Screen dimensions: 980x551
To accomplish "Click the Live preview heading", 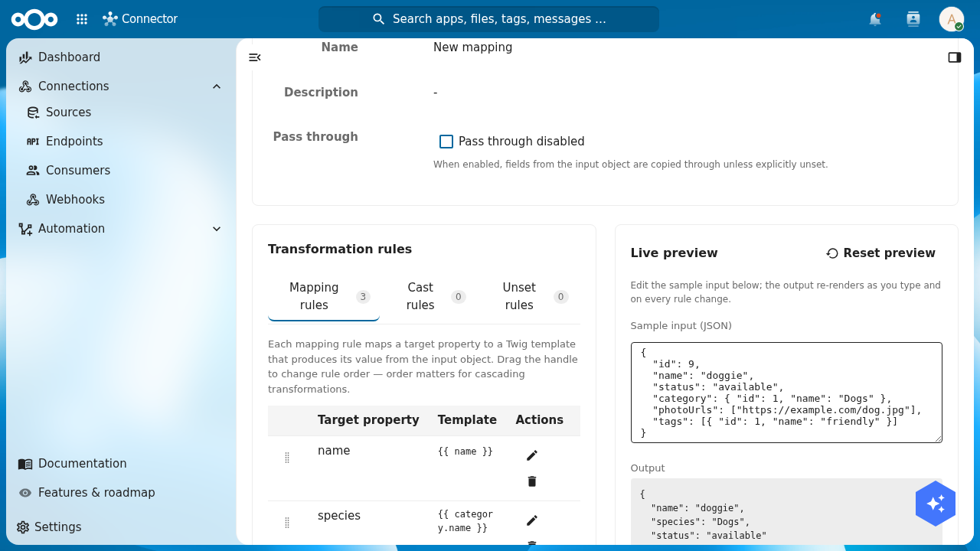I will [674, 253].
